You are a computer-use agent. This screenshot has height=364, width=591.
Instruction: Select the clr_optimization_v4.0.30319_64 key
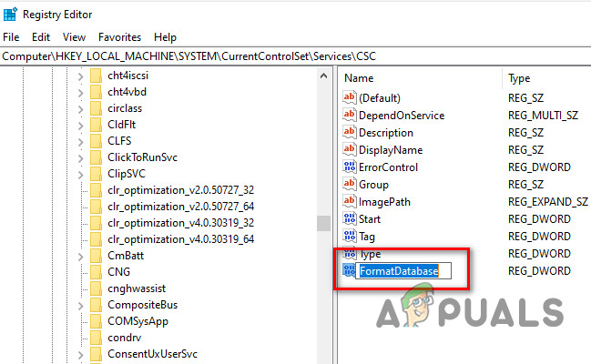point(180,239)
